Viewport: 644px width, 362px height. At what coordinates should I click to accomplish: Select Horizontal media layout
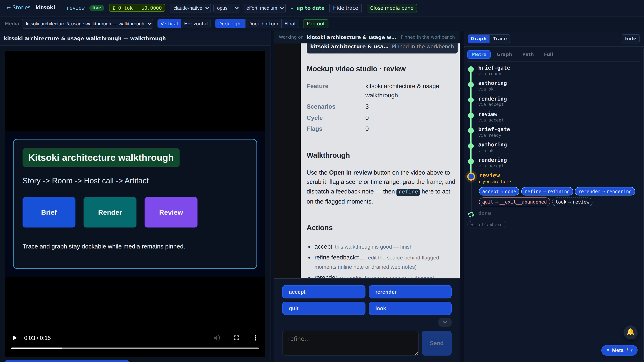(x=196, y=24)
